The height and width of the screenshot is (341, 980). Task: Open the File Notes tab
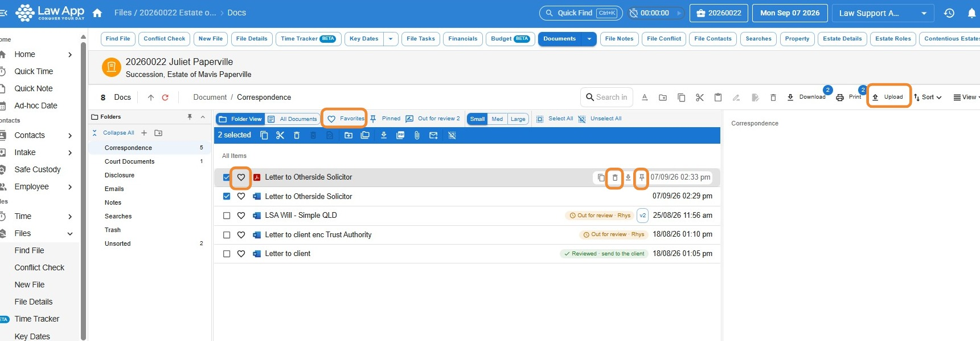619,39
